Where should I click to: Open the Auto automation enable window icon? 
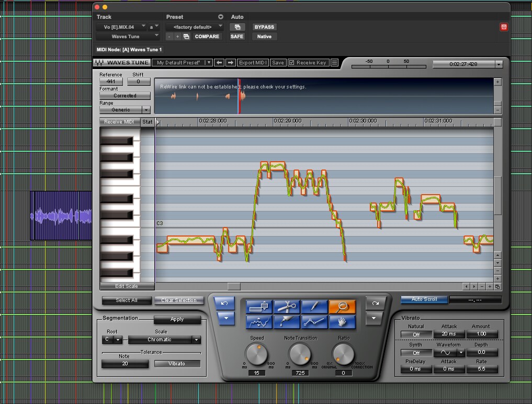237,27
